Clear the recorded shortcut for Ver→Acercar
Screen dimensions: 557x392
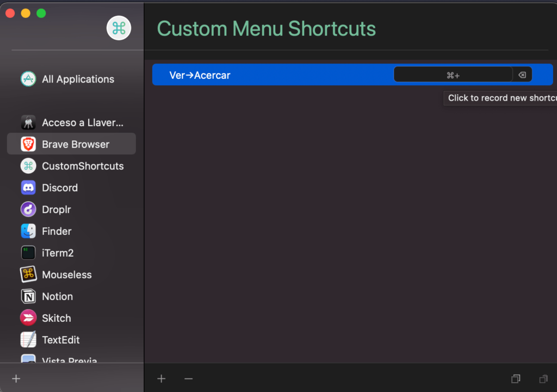pos(522,75)
